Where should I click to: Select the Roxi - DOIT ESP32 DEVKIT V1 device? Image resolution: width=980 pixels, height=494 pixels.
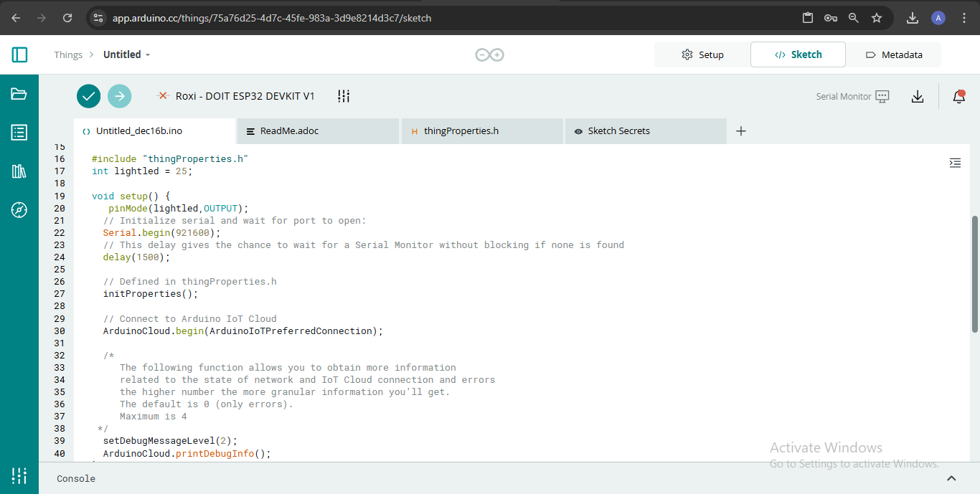[236, 96]
